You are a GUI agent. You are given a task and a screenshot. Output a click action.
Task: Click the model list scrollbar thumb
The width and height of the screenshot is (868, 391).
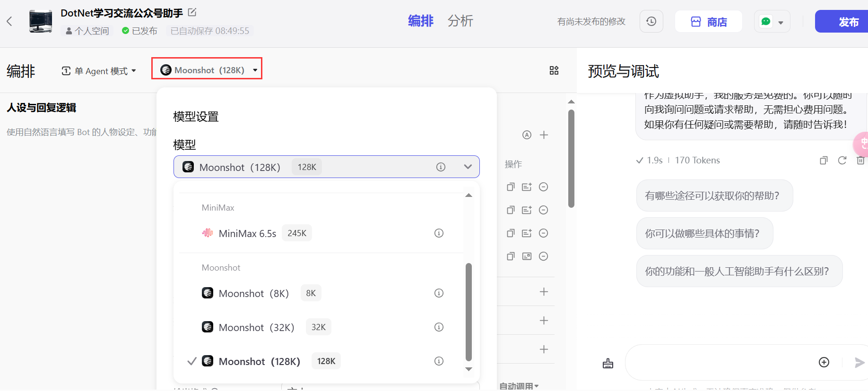469,312
